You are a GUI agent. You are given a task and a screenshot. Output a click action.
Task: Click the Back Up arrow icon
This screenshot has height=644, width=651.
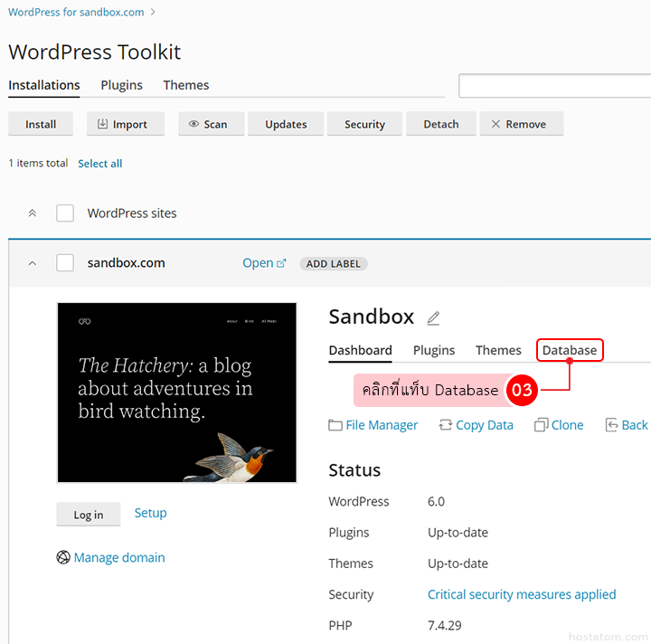(x=612, y=425)
